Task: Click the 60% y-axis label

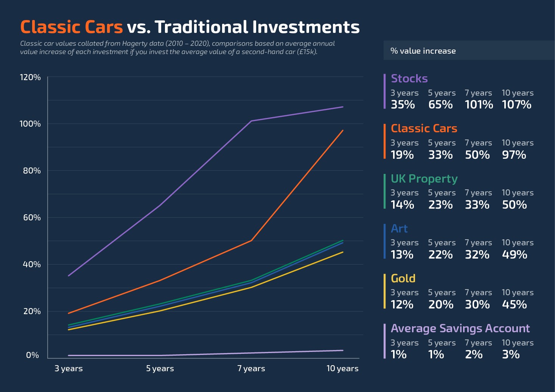Action: tap(32, 218)
